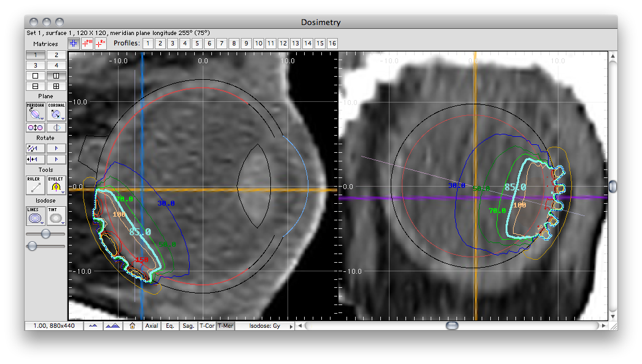The image size is (642, 364).
Task: Activate the Ruler tool
Action: pyautogui.click(x=36, y=185)
